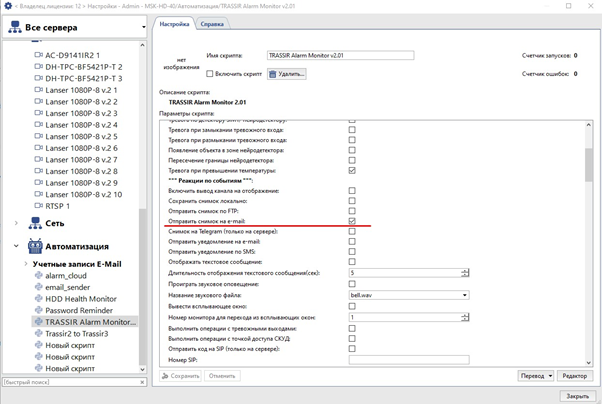Click the camera icon beside DH-TPC-BF5421P-T 3
This screenshot has width=602, height=404.
pos(38,78)
